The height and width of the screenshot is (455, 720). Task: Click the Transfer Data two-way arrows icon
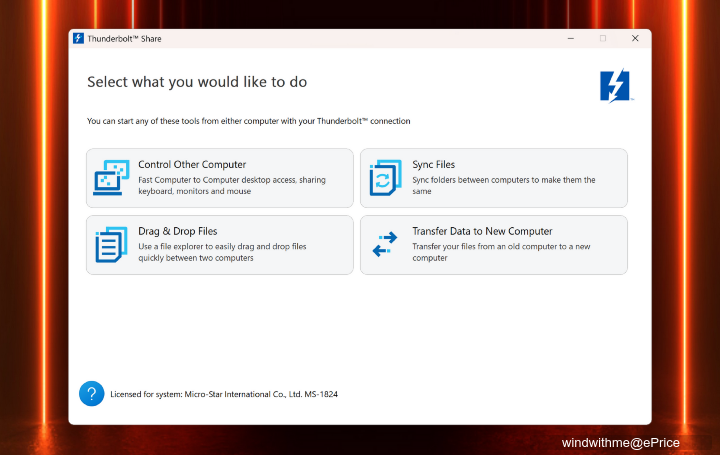[x=385, y=245]
